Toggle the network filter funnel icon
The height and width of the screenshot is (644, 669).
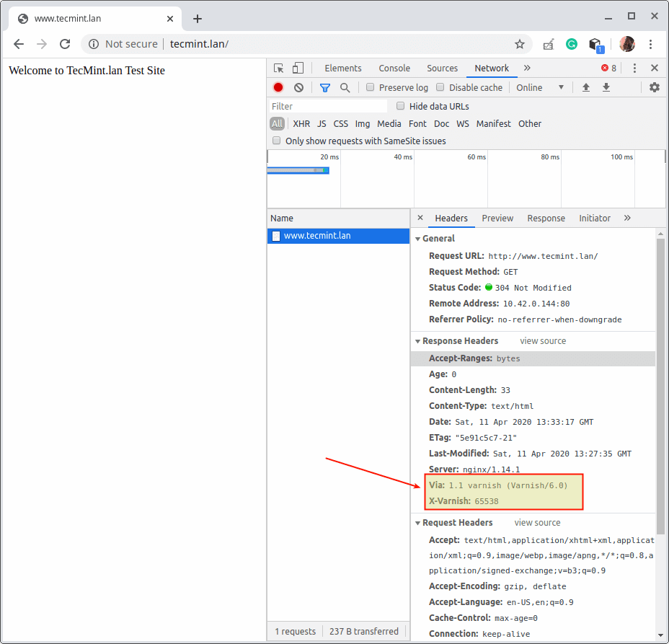324,87
